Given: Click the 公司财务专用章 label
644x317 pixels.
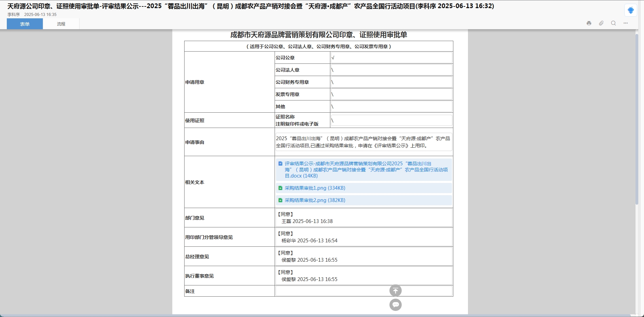Looking at the screenshot, I should 292,82.
